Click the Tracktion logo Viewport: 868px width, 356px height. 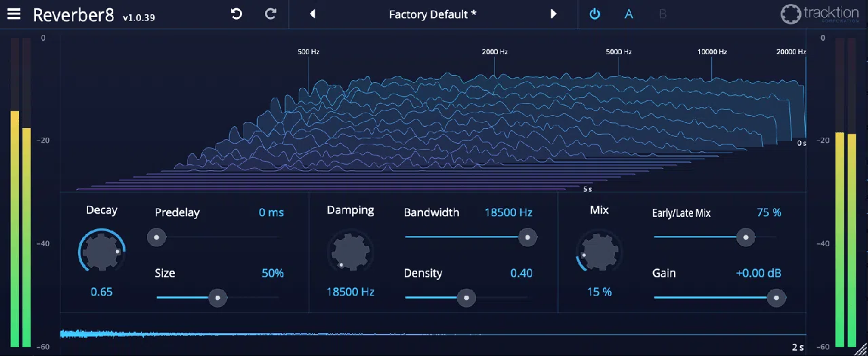(x=821, y=14)
